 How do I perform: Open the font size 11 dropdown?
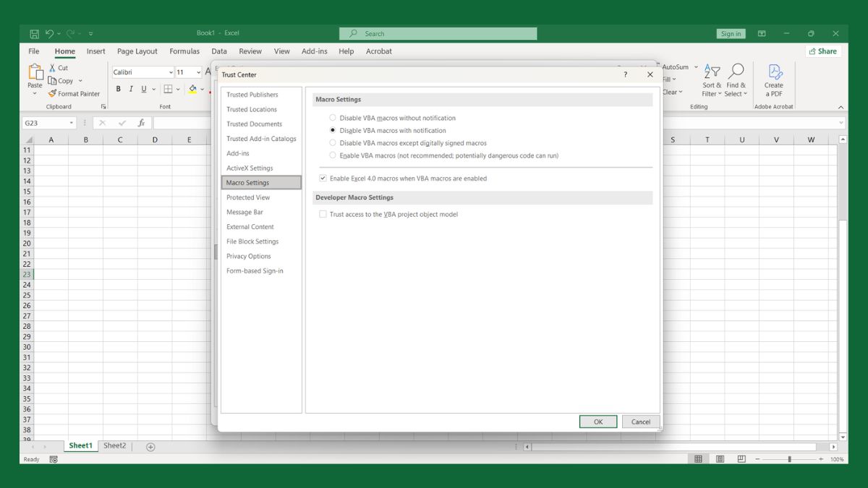point(199,72)
